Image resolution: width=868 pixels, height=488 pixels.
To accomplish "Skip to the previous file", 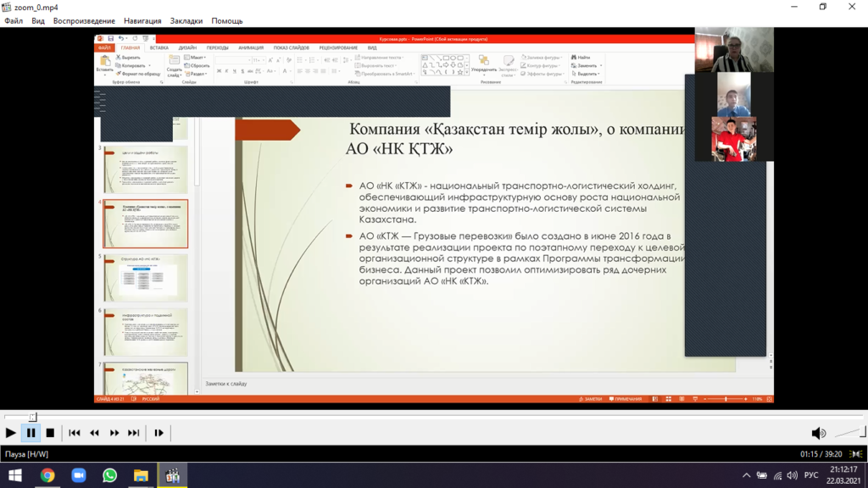I will tap(75, 433).
